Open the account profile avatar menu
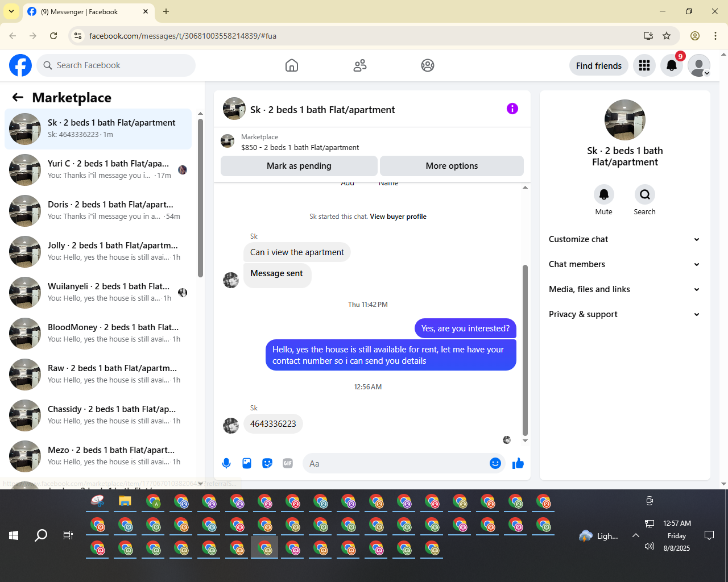728x582 pixels. point(699,65)
